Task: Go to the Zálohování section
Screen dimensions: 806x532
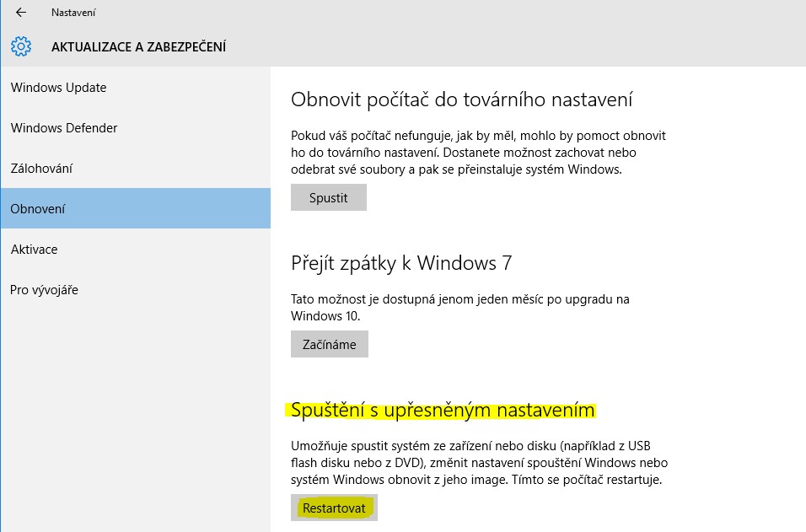Action: click(41, 169)
